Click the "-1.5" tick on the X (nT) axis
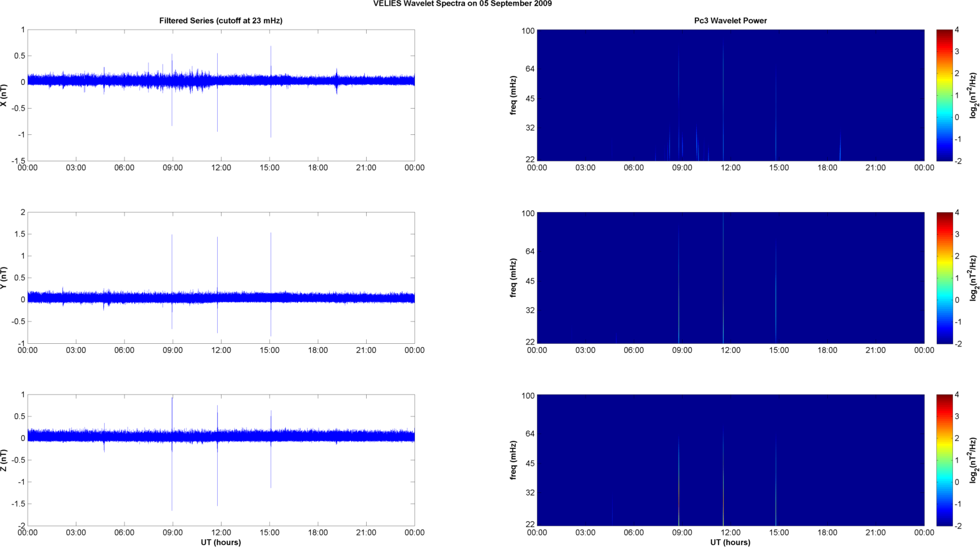This screenshot has width=980, height=547. coord(19,161)
